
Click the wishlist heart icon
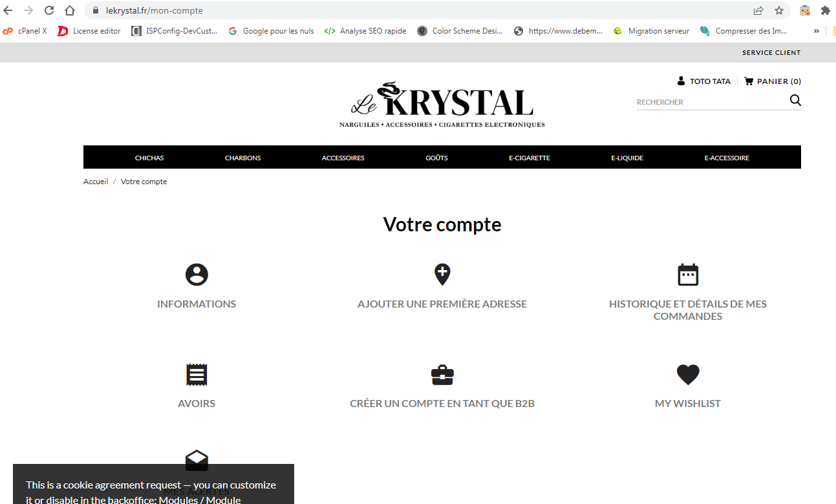[x=688, y=375]
